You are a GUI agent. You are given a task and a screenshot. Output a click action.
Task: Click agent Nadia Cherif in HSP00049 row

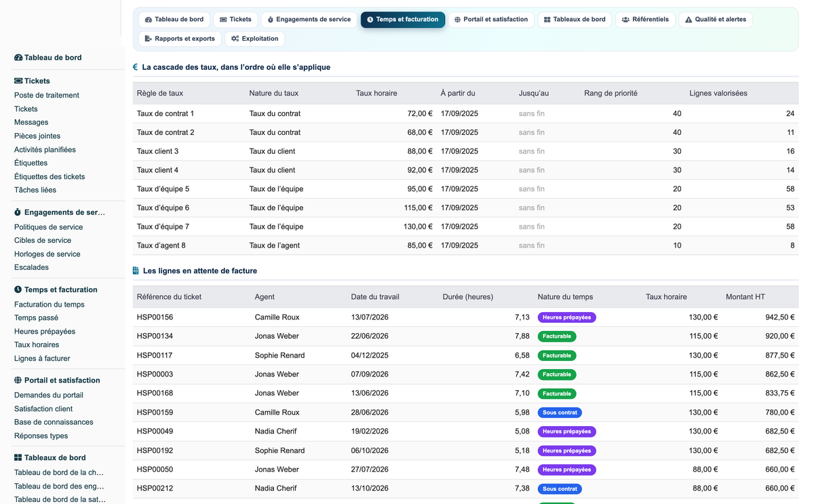(x=275, y=431)
